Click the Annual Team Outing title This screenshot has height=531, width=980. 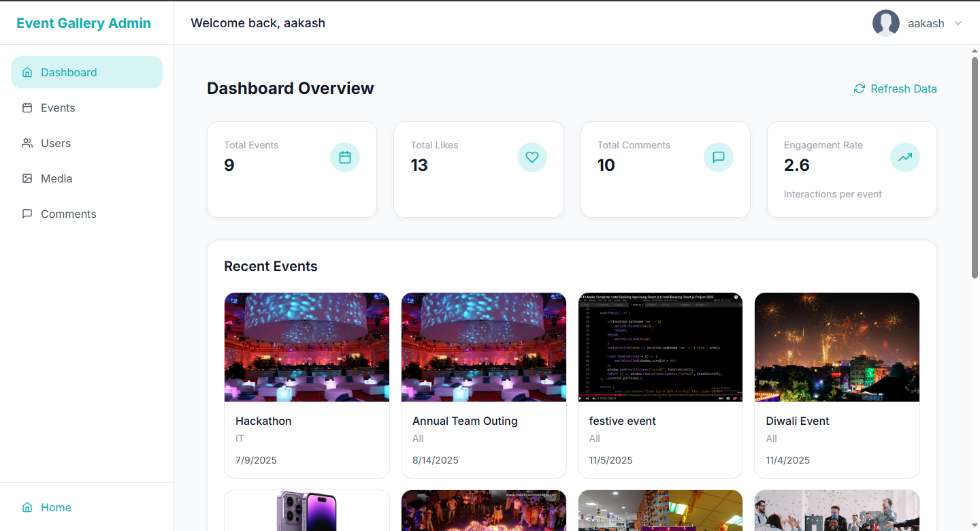point(465,421)
